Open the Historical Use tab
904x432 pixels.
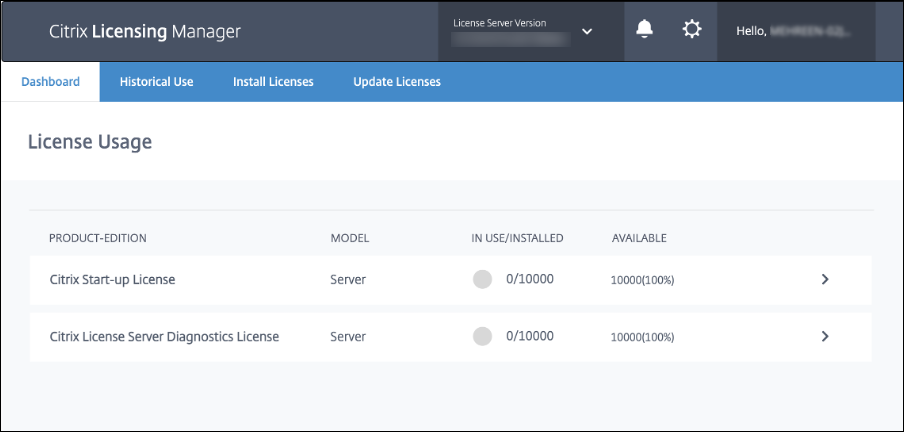click(x=156, y=82)
